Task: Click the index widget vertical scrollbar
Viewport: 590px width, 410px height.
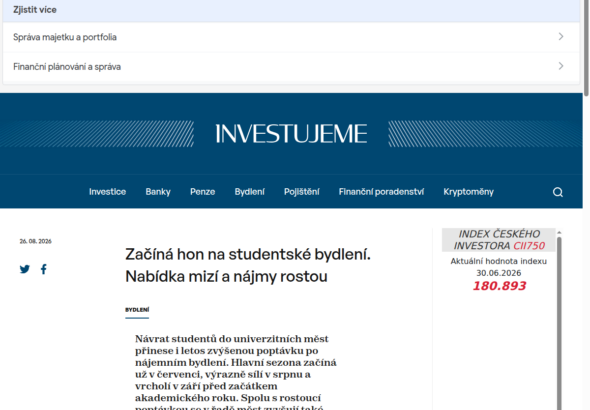Action: tap(559, 323)
